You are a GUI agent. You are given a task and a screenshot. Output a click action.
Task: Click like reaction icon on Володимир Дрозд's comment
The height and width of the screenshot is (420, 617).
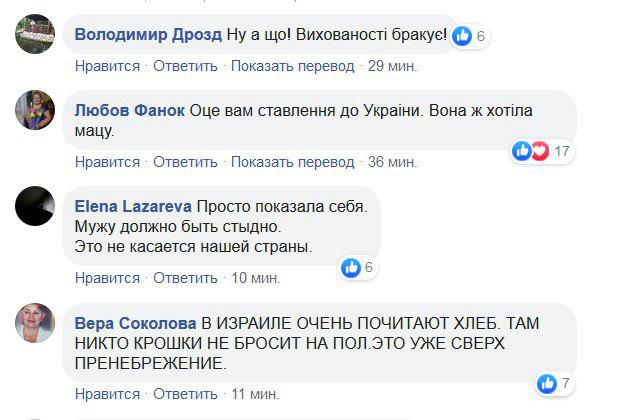462,36
